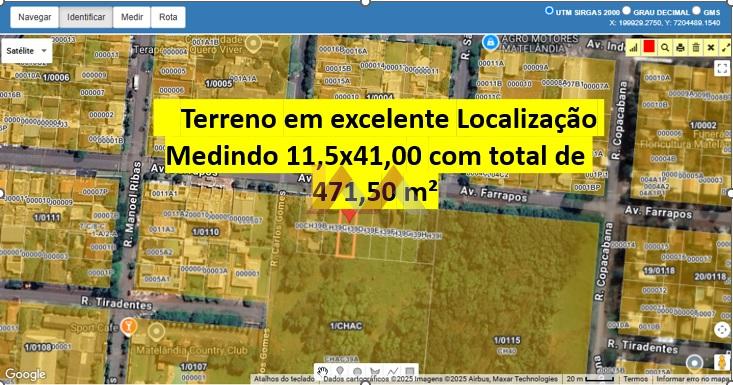
Task: Click the X icon in yellow toolbar
Action: tap(711, 48)
